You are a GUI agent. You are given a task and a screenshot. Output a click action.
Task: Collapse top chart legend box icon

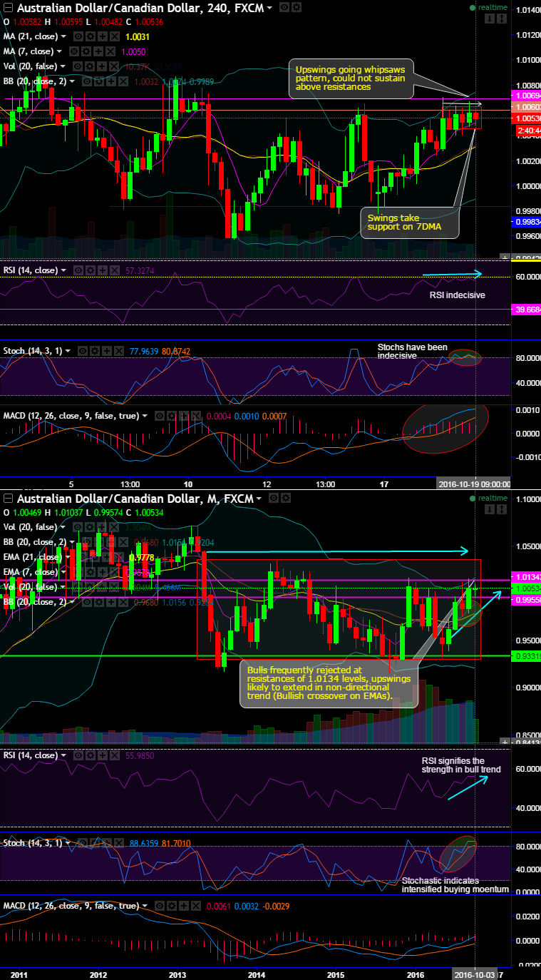coord(8,8)
